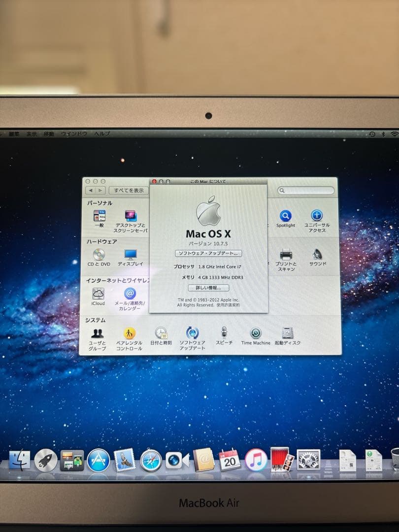The height and width of the screenshot is (532, 399).
Task: Open Launchpad rocket icon in Dock
Action: click(45, 460)
